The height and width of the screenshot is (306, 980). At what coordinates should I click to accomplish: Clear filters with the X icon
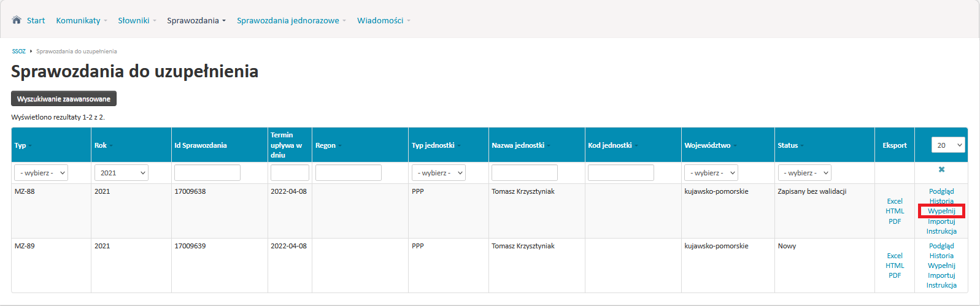point(941,169)
